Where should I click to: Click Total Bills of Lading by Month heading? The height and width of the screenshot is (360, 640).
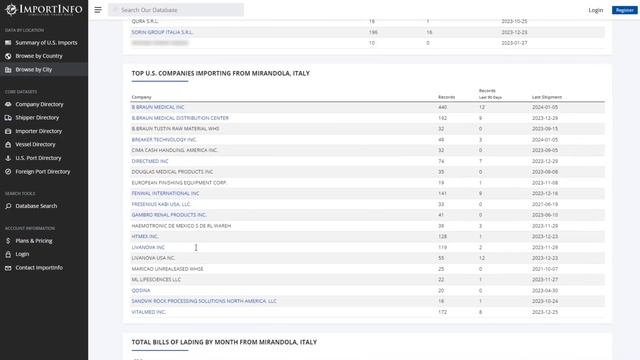[224, 342]
